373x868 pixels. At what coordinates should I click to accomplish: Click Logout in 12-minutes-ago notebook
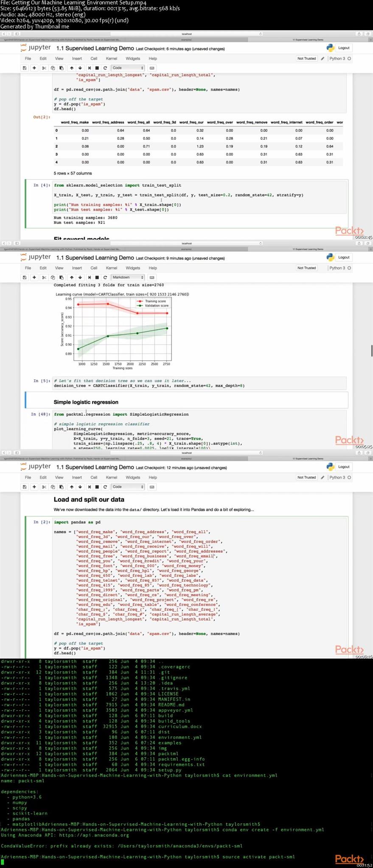point(344,467)
